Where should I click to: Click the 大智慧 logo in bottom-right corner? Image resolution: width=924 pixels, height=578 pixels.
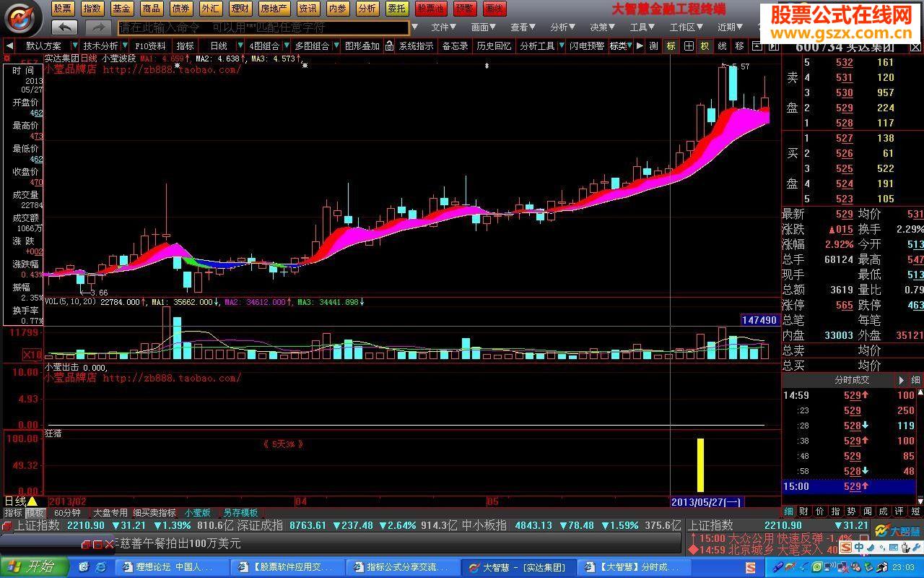pyautogui.click(x=898, y=531)
